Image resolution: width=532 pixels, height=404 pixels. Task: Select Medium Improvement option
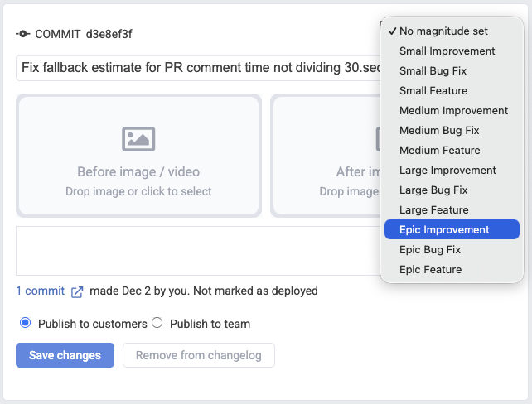click(x=453, y=110)
